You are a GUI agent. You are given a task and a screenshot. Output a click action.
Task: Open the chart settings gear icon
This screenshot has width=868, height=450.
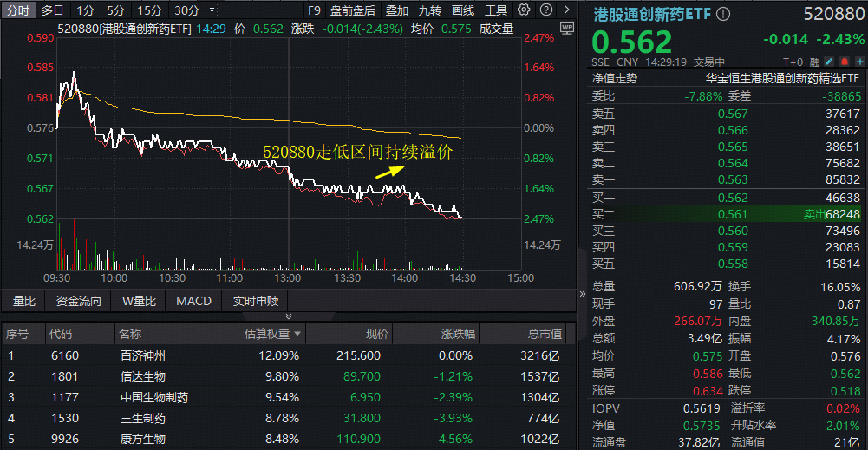pos(523,10)
